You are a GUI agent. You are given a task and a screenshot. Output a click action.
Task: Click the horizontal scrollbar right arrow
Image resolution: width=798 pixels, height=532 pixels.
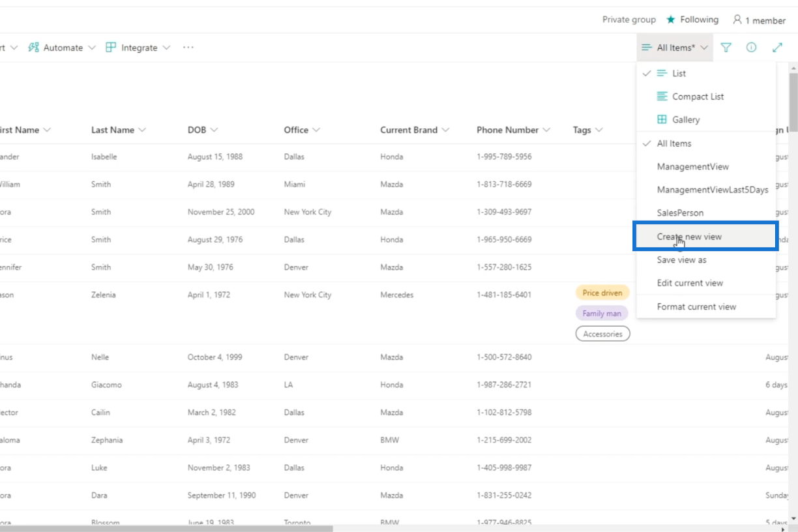tap(784, 528)
